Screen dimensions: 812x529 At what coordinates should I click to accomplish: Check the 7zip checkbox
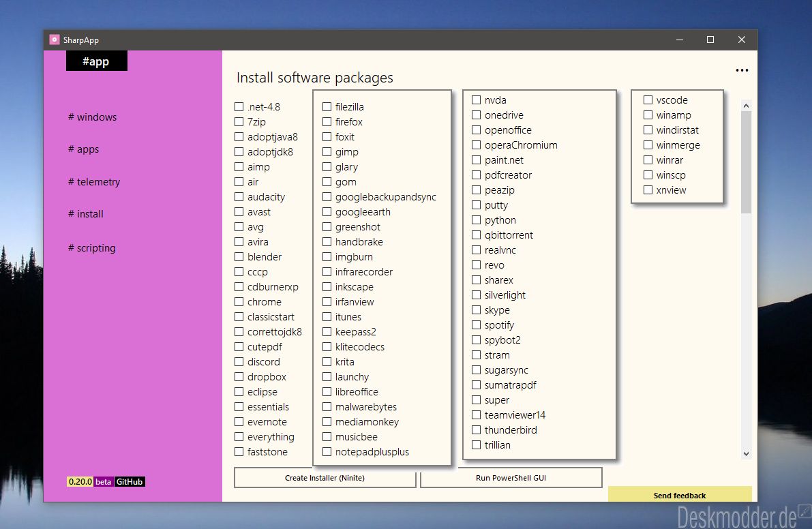pos(239,121)
